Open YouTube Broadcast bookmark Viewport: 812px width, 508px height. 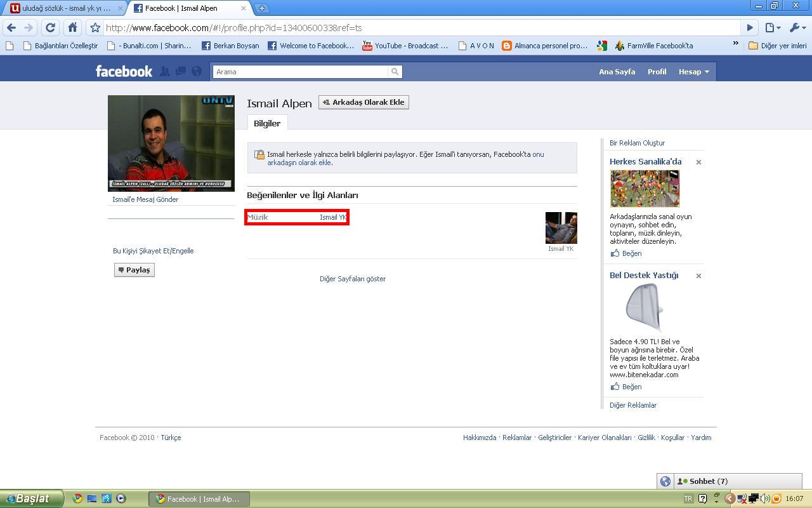(x=405, y=46)
